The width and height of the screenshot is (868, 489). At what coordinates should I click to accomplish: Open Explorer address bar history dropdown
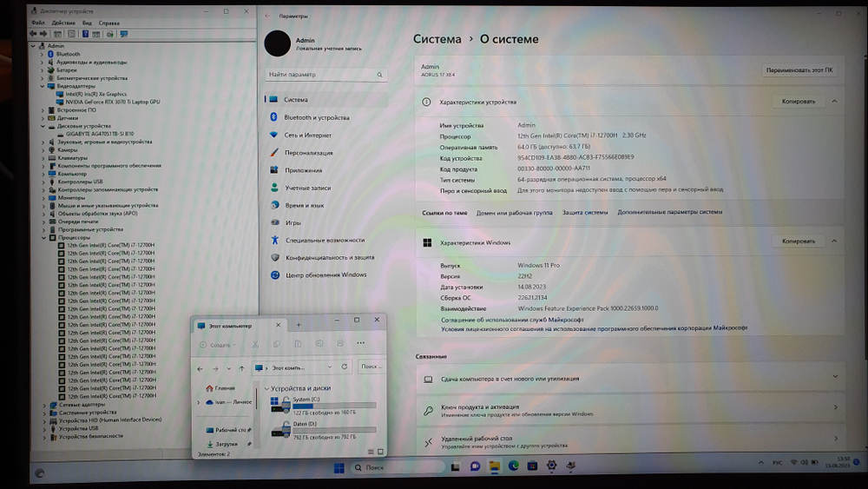(x=330, y=367)
